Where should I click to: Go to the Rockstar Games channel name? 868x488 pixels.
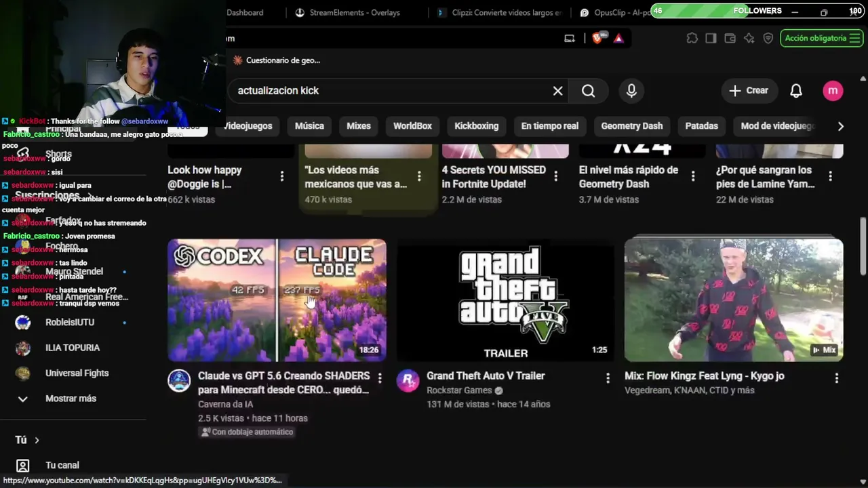tap(459, 390)
